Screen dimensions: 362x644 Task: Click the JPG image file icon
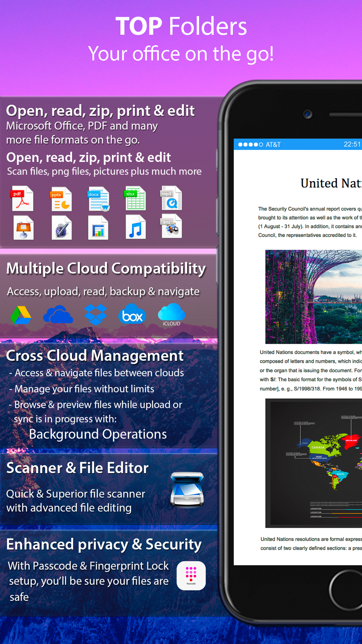tap(172, 226)
